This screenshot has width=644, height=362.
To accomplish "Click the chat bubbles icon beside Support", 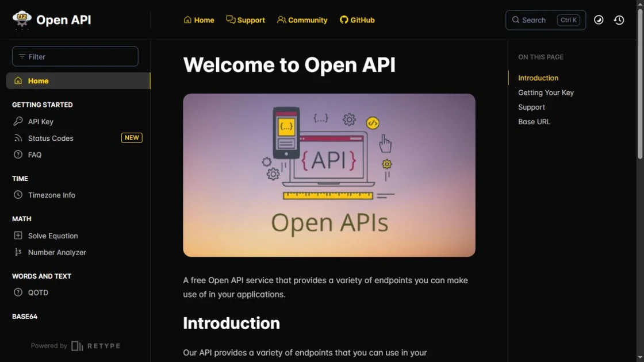I will (231, 20).
